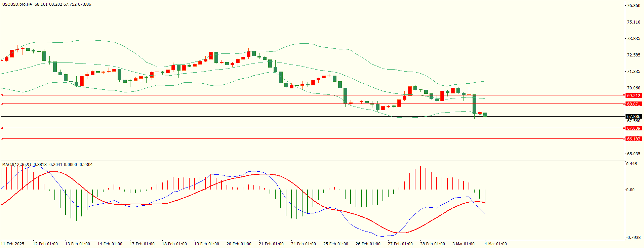Click the USOUSD.pro,H4 chart symbol title

17,4
